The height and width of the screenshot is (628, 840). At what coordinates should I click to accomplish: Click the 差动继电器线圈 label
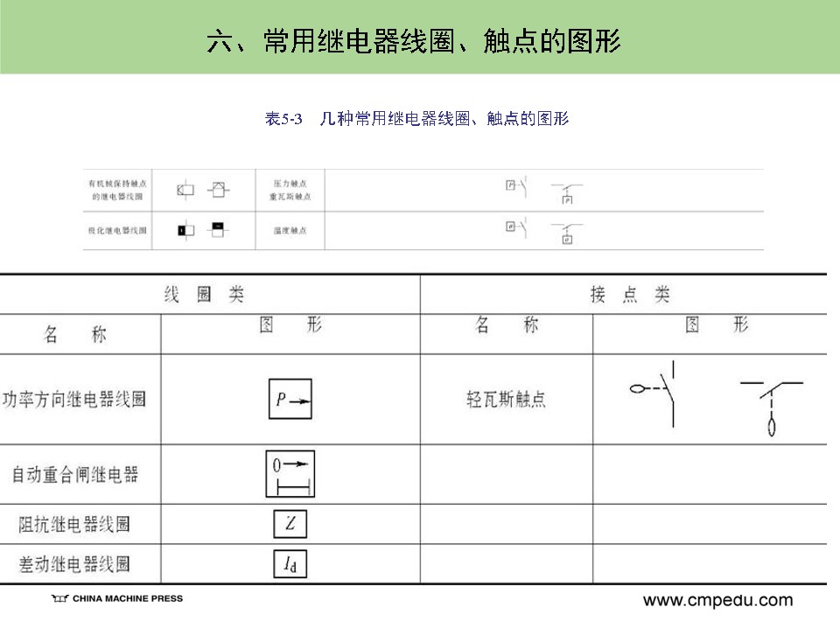point(74,564)
